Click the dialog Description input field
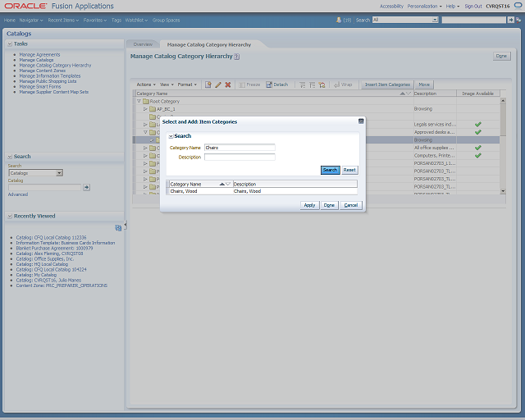 pos(240,157)
